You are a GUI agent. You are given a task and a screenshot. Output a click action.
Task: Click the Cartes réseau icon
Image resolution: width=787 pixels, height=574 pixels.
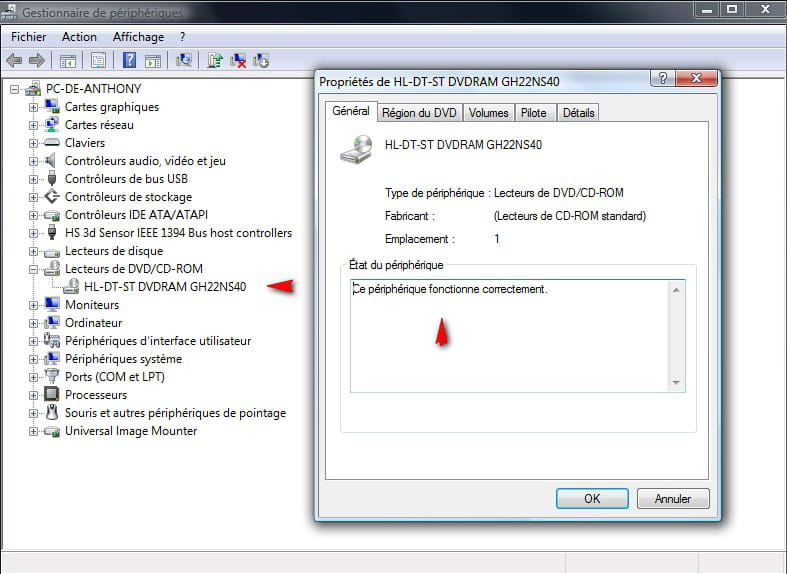[52, 124]
